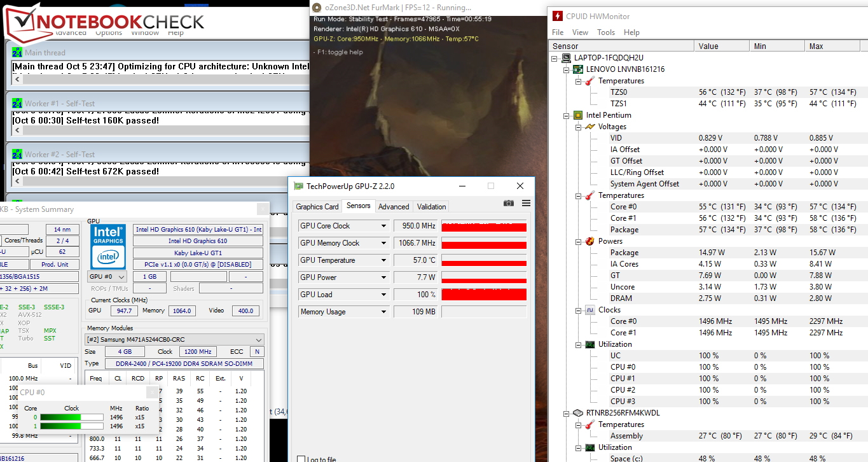The height and width of the screenshot is (462, 868).
Task: Collapse the Voltages tree node
Action: (x=577, y=127)
